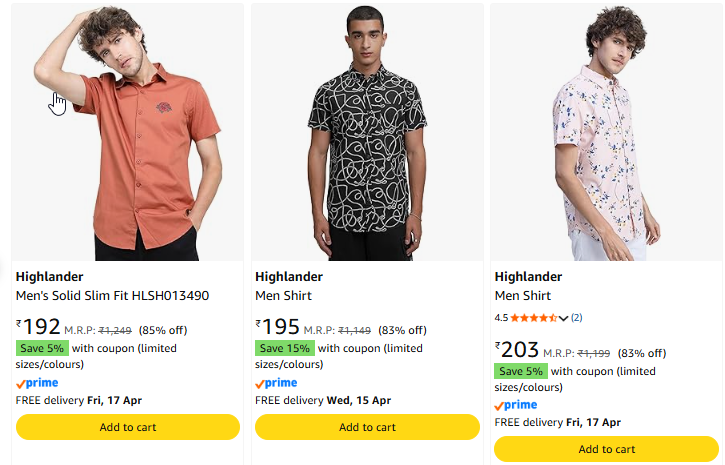Click the Prime logo under the ₹203 shirt
725x465 pixels.
pyautogui.click(x=516, y=405)
